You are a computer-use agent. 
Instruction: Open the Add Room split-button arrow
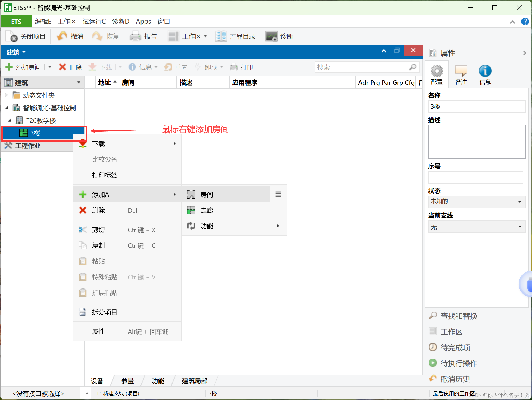[x=50, y=67]
